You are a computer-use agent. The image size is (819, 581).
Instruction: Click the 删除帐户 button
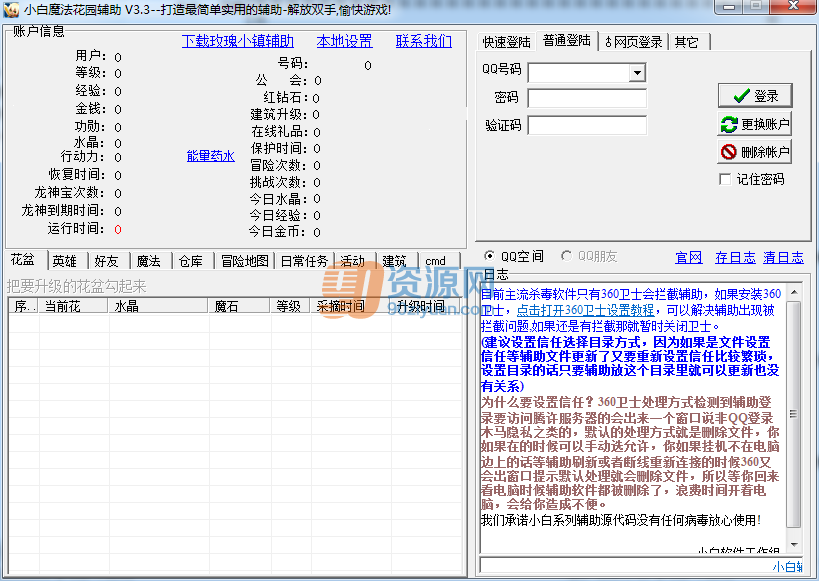tap(755, 152)
